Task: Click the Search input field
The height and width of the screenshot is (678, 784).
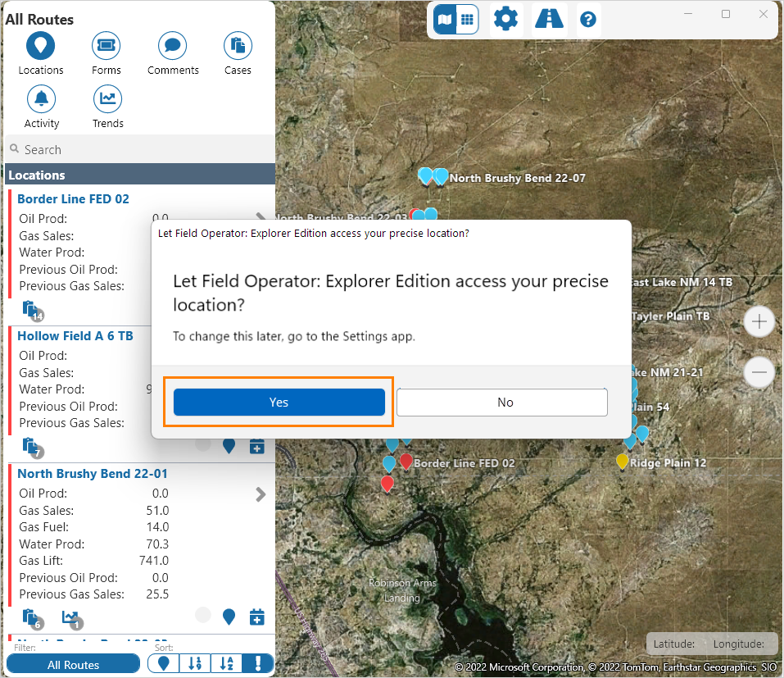Action: coord(139,150)
